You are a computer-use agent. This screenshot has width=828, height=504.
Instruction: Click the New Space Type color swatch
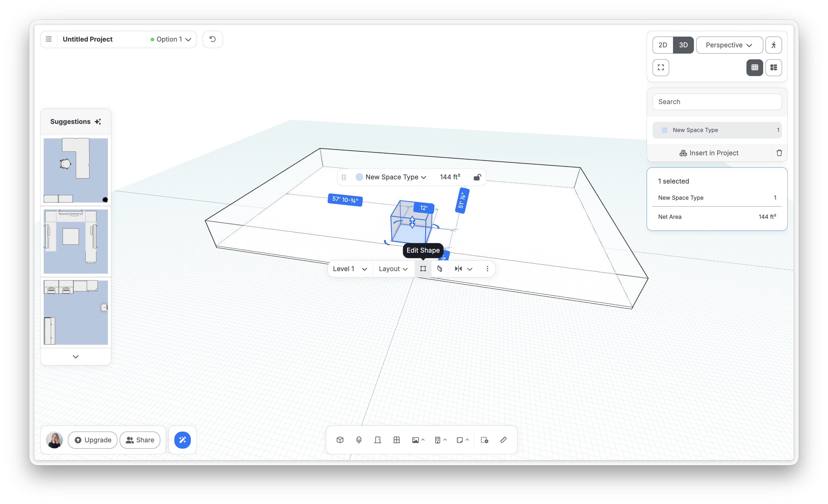click(359, 177)
